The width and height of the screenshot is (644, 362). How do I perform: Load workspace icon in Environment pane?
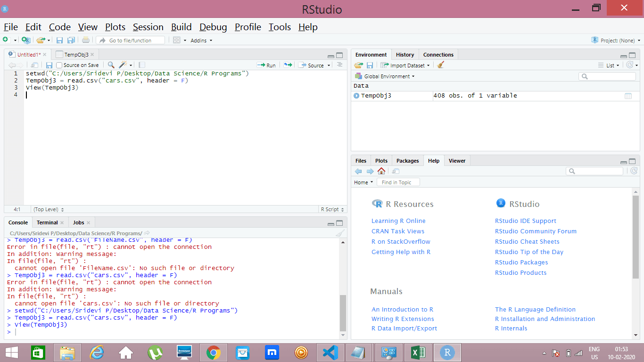coord(359,65)
